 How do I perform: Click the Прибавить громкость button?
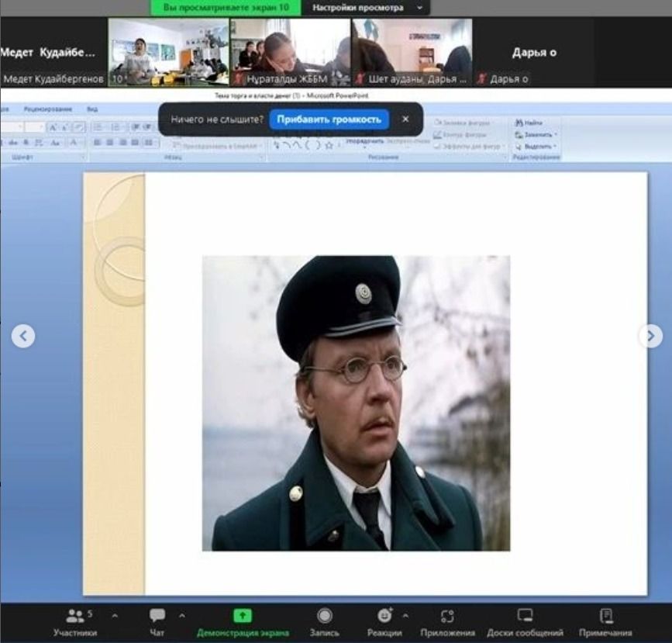329,119
